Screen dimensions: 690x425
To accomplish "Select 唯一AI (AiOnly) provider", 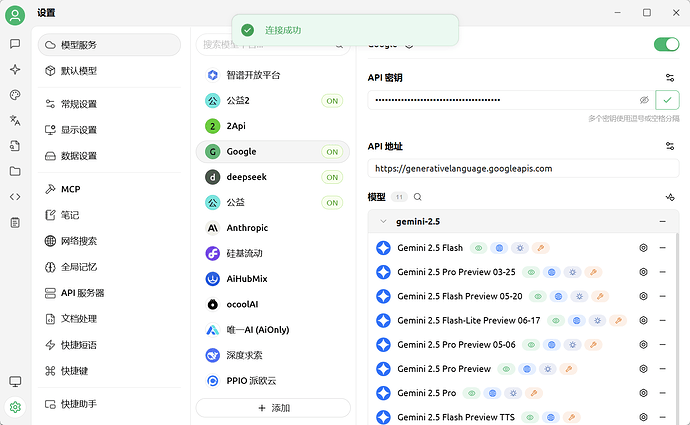I will [273, 330].
